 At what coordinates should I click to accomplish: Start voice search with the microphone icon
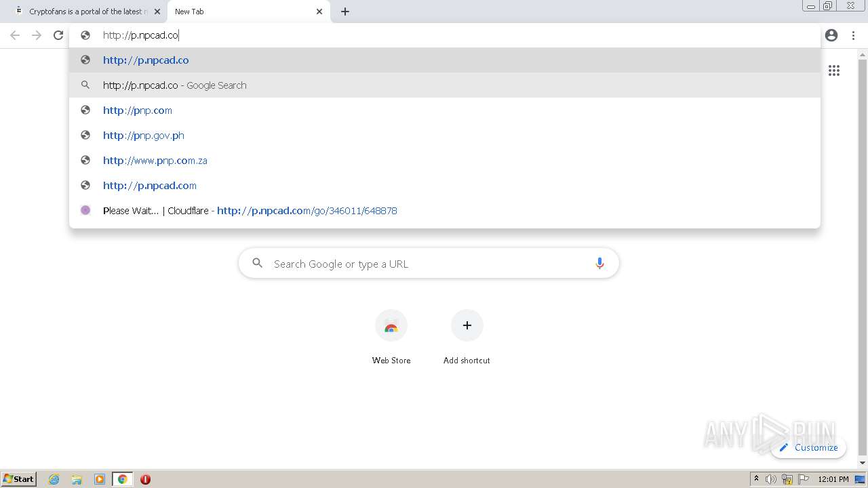[599, 264]
